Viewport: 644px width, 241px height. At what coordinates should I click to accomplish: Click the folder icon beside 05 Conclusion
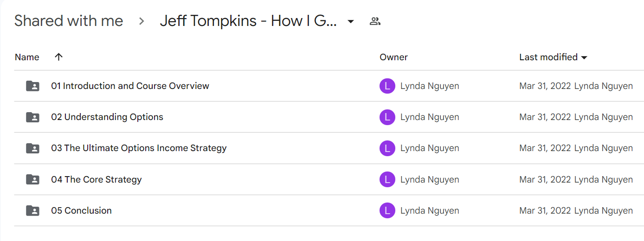pos(32,210)
